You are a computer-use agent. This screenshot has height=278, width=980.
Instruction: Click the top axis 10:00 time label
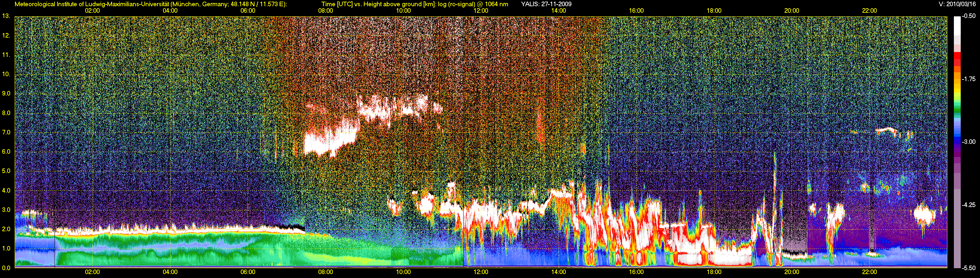403,11
